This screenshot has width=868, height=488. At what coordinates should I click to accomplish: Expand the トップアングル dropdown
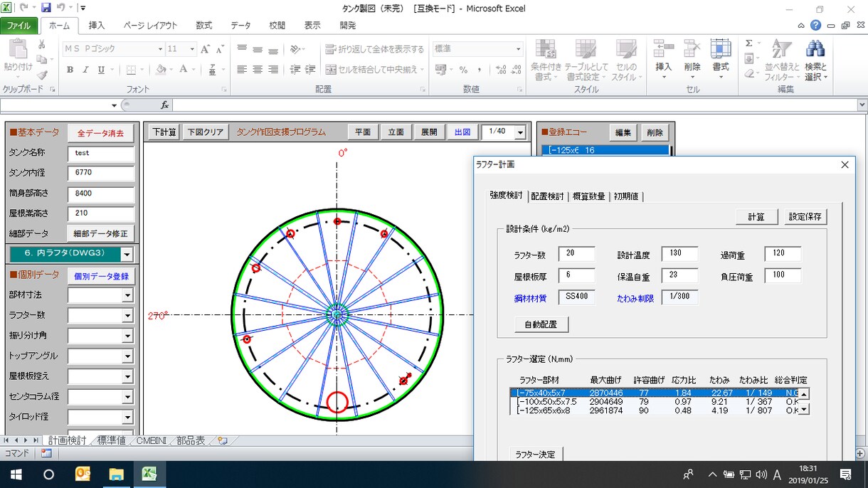pos(128,356)
